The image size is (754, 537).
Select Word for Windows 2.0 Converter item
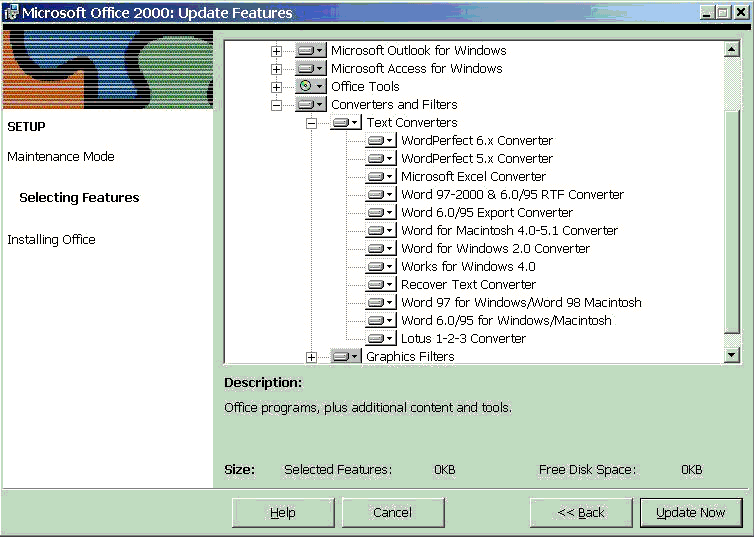(495, 249)
